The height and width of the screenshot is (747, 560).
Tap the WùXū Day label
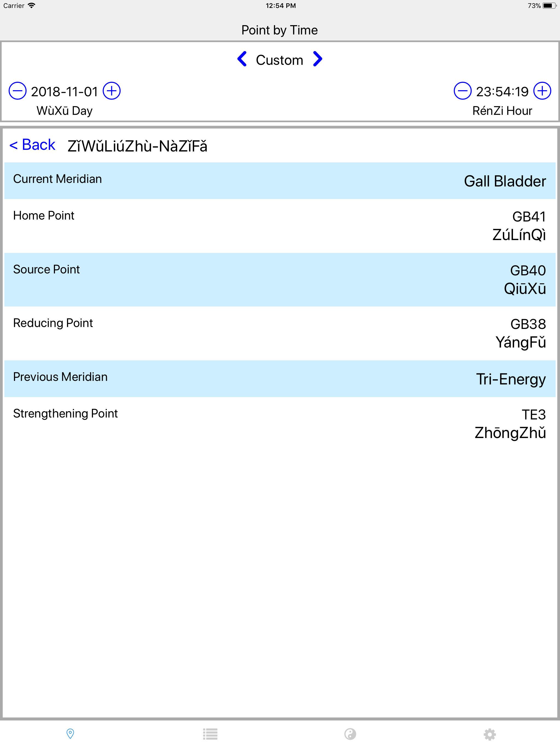pos(65,111)
